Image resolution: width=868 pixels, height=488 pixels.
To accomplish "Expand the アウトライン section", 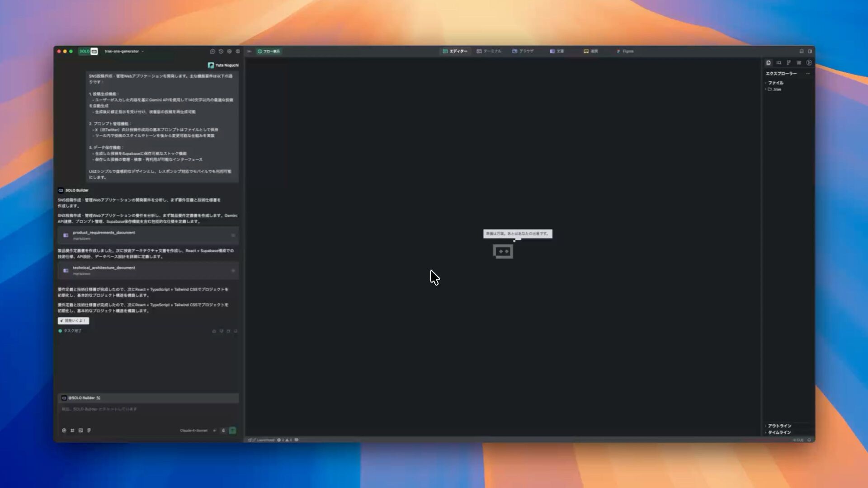I will (x=779, y=426).
